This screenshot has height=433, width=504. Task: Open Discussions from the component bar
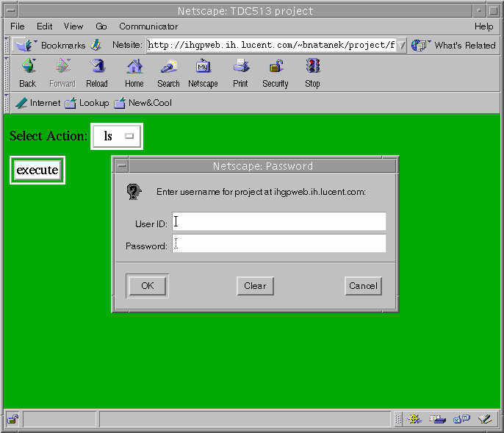point(461,419)
